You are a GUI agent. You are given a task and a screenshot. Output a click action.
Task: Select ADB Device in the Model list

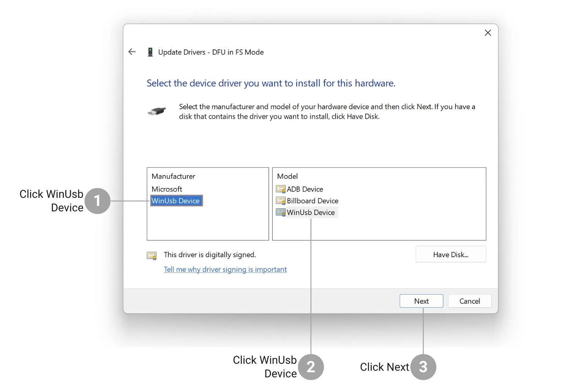point(305,189)
